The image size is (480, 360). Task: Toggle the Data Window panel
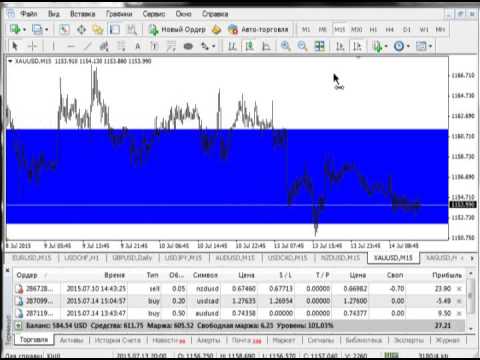pos(81,29)
